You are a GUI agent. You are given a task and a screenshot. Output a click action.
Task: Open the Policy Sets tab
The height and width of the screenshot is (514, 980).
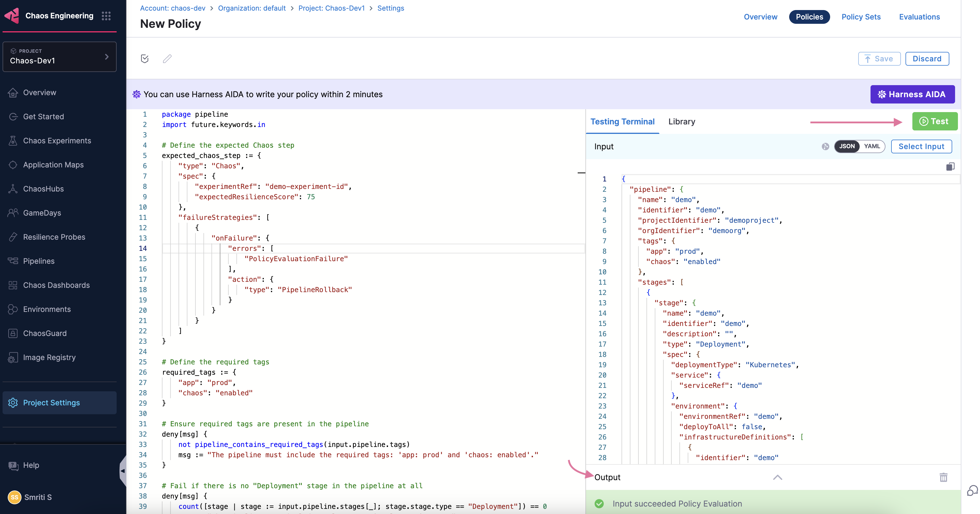[x=861, y=17]
